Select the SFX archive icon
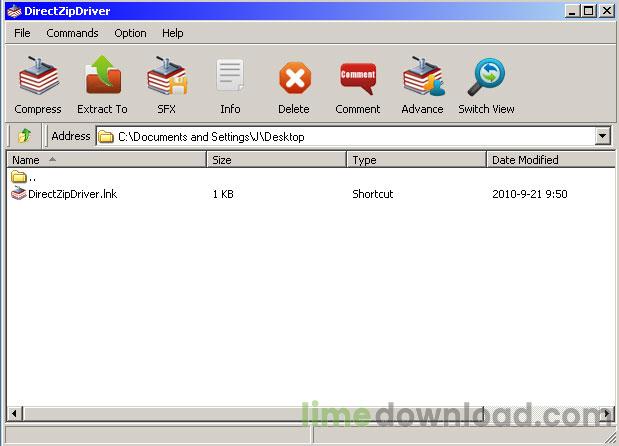619x446 pixels. click(x=167, y=76)
